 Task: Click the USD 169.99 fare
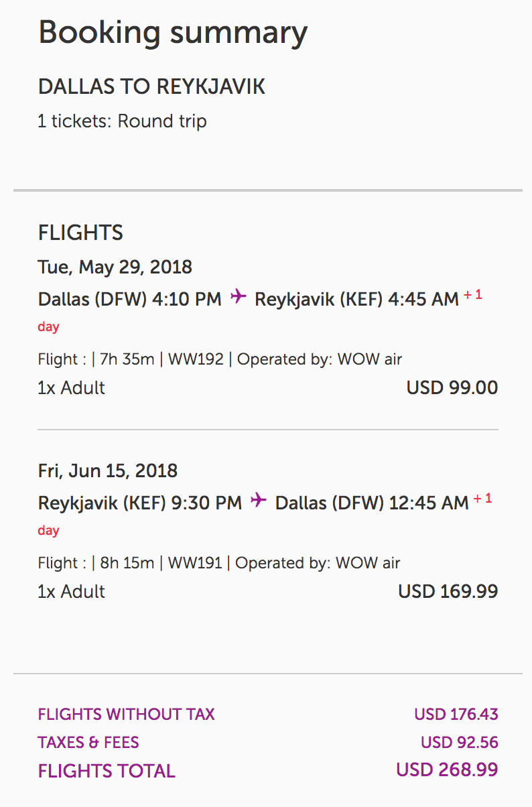[448, 592]
